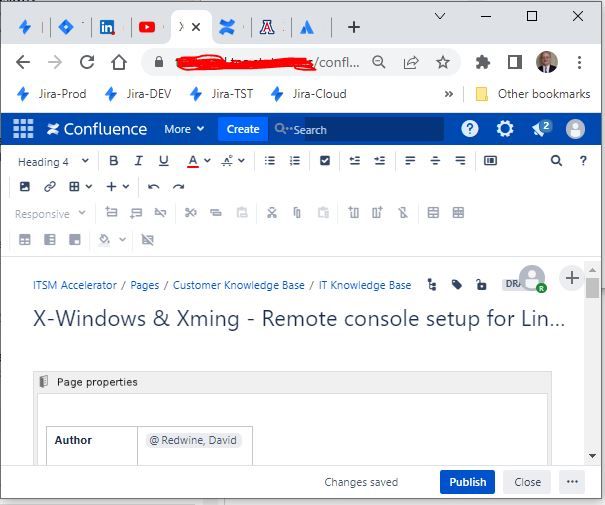Open more formatting options dropdown
The image size is (605, 505).
pos(233,161)
